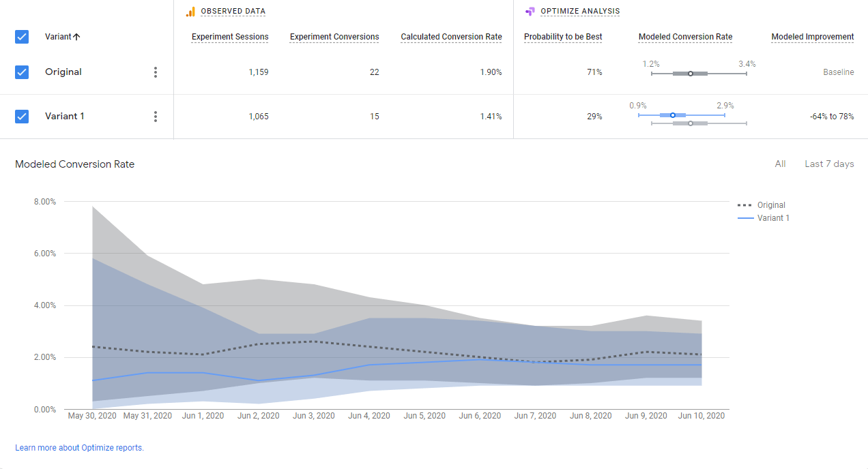Open the Variant 1 three-dot menu
Screen dimensions: 868x469
click(156, 117)
